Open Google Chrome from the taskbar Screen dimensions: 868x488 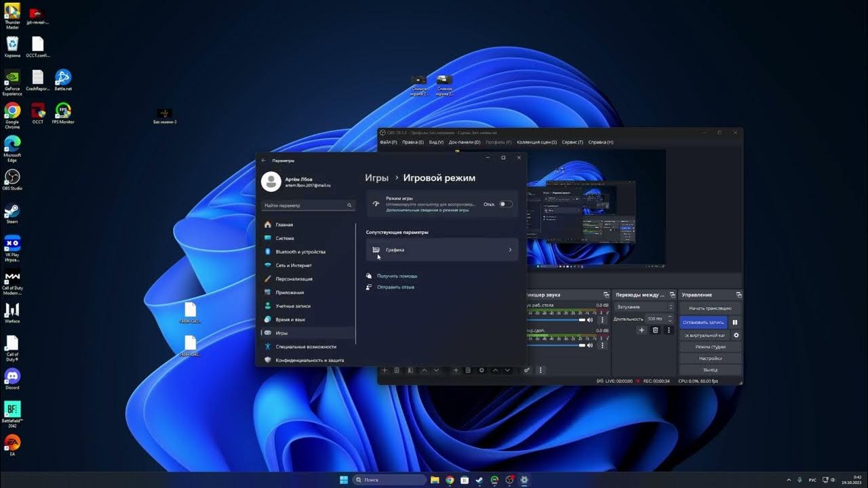[450, 480]
